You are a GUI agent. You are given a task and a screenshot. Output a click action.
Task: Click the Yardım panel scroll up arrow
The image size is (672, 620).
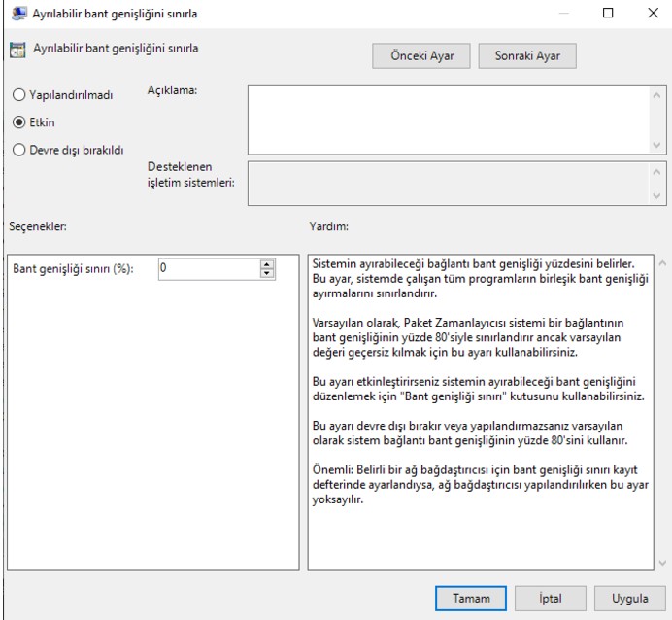662,263
